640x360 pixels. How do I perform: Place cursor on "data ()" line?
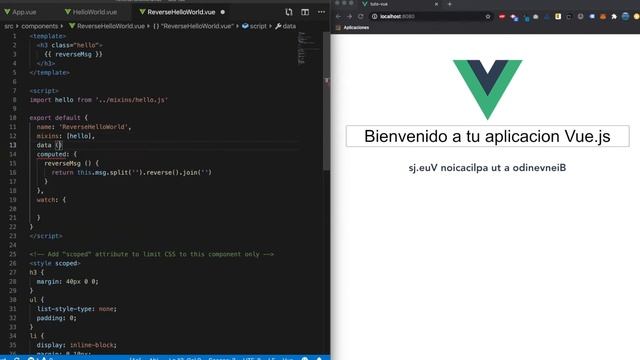coord(49,145)
